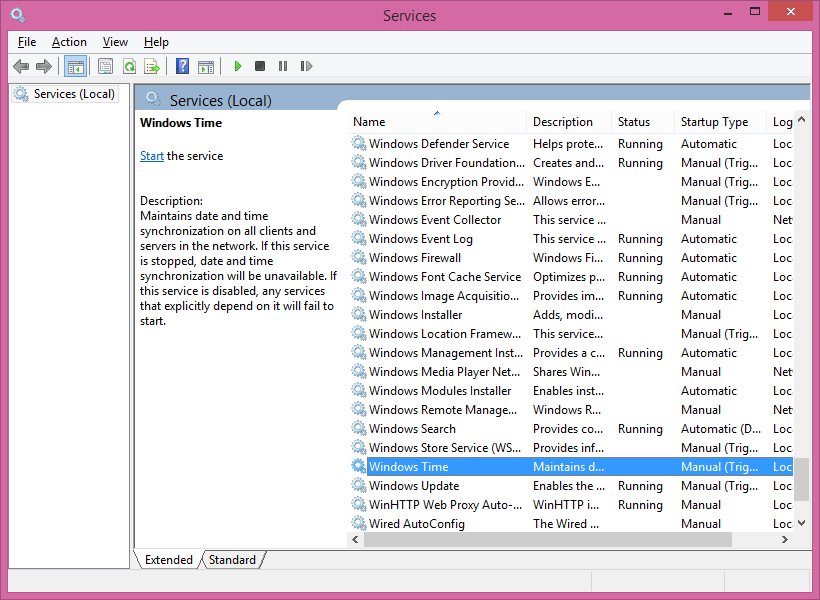Open the View menu
This screenshot has width=820, height=600.
114,42
